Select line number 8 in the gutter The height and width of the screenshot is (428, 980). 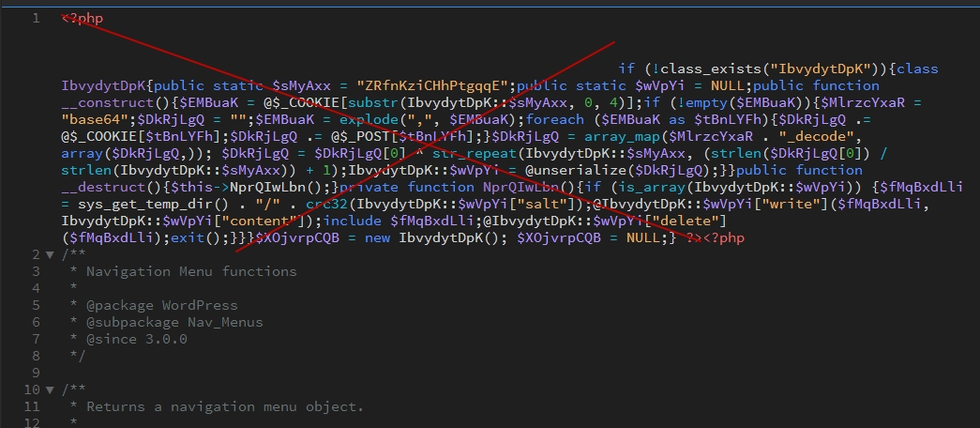(x=36, y=356)
